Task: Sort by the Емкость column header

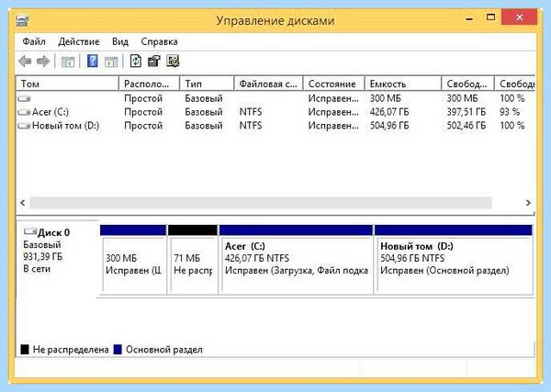Action: (x=403, y=84)
